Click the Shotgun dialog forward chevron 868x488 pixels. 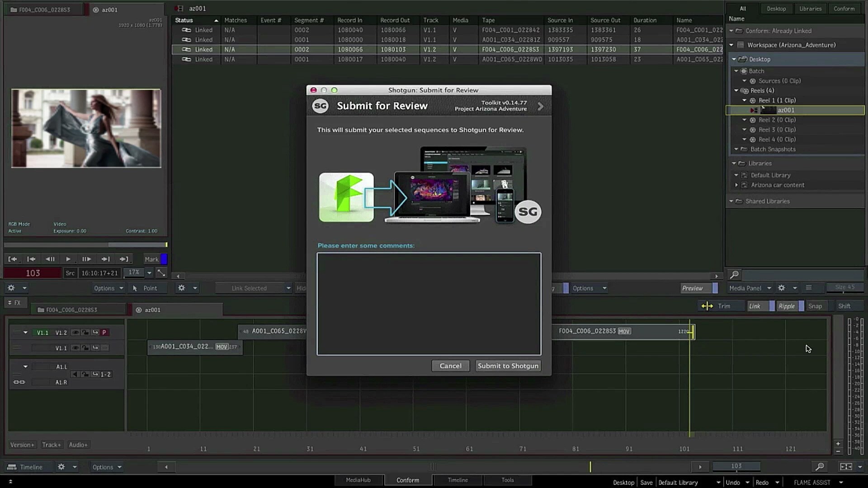click(540, 107)
